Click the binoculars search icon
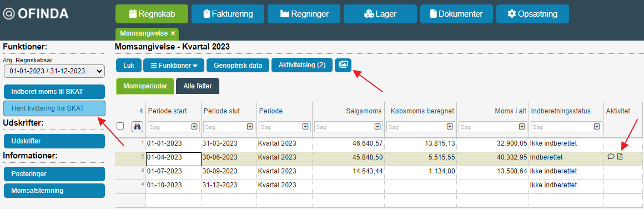Viewport: 644px width, 209px height. coord(137,127)
